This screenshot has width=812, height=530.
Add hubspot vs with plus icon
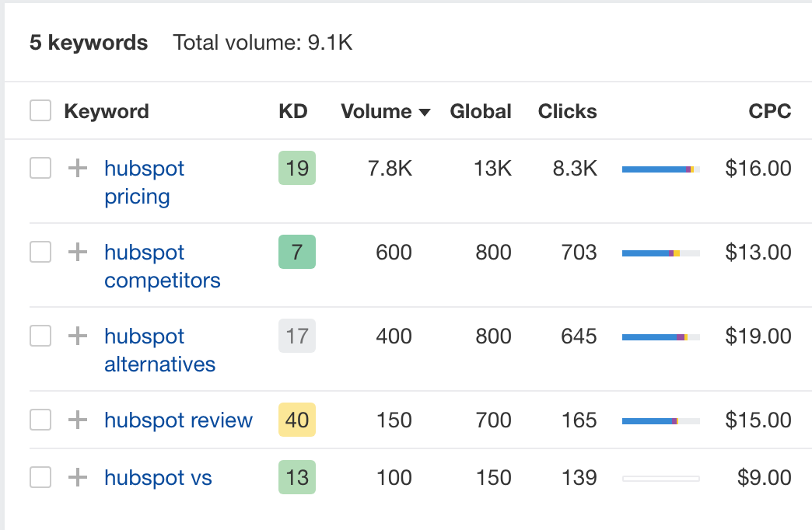click(x=78, y=477)
